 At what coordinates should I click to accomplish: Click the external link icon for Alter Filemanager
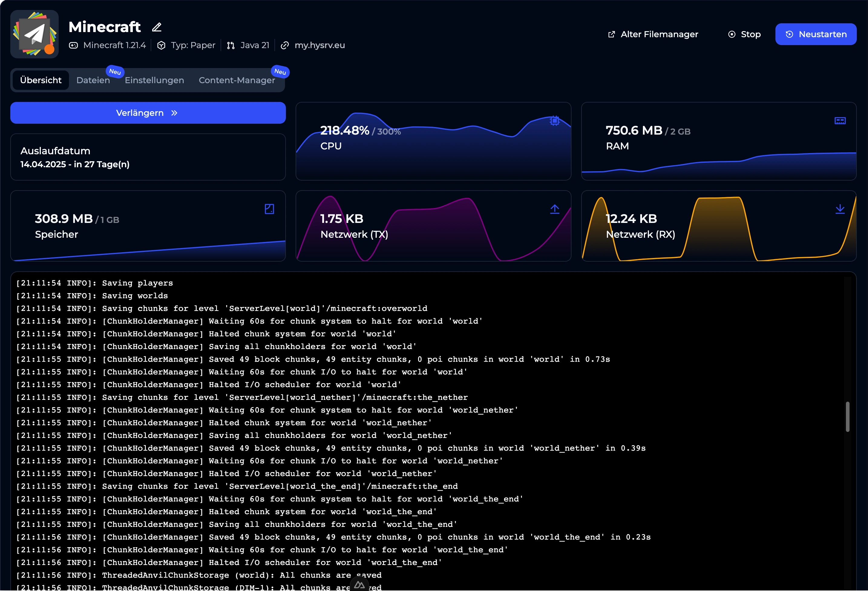611,34
